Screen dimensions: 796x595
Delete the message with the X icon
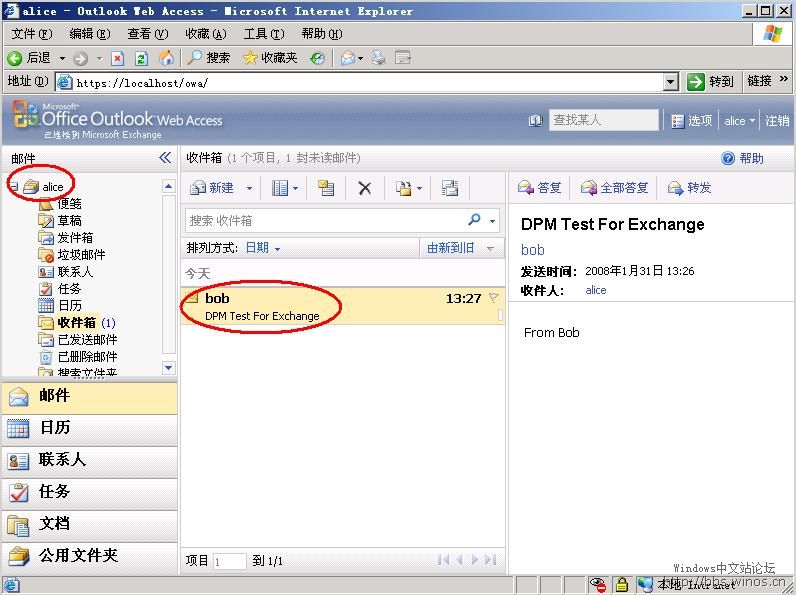pyautogui.click(x=365, y=188)
